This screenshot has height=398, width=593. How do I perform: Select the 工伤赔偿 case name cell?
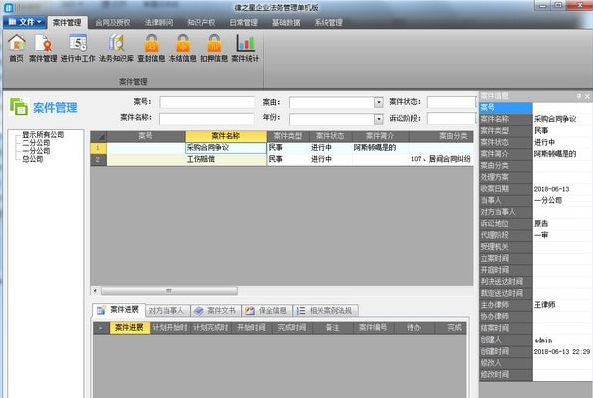point(226,160)
